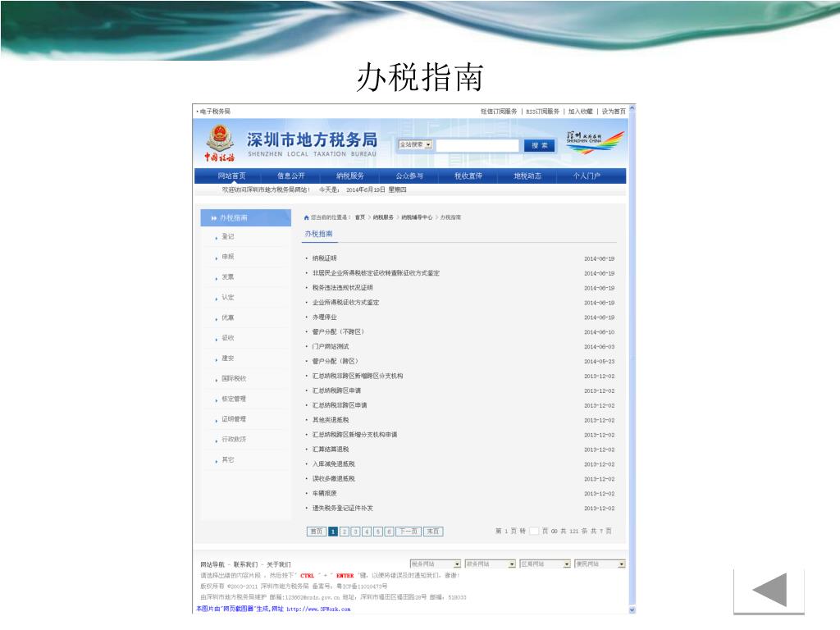Open 信息公开 in the navigation bar
This screenshot has height=630, width=840.
click(291, 176)
